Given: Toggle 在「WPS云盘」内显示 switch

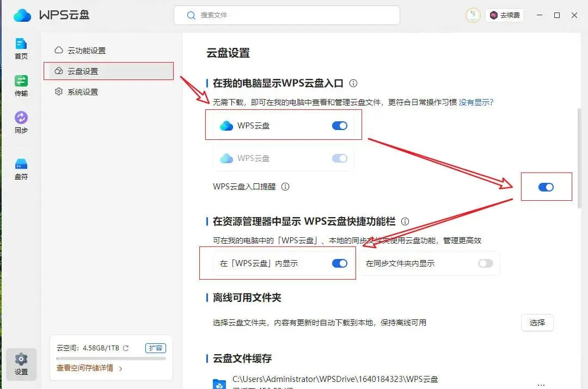Looking at the screenshot, I should 340,263.
